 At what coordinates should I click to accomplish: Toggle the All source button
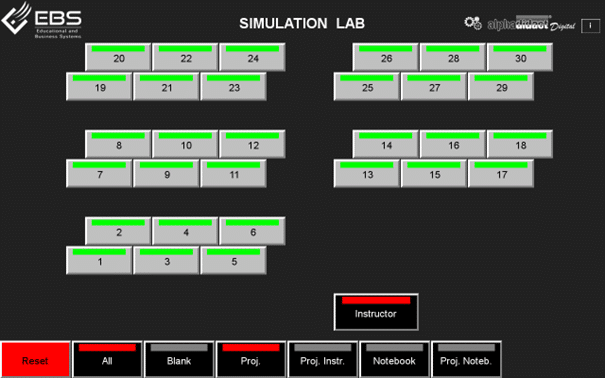coord(107,359)
